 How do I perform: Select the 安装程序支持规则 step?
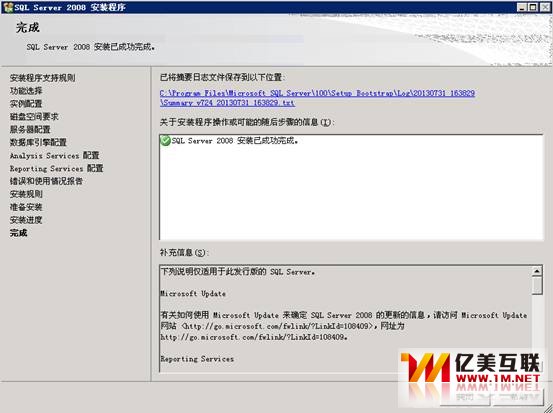tap(42, 78)
